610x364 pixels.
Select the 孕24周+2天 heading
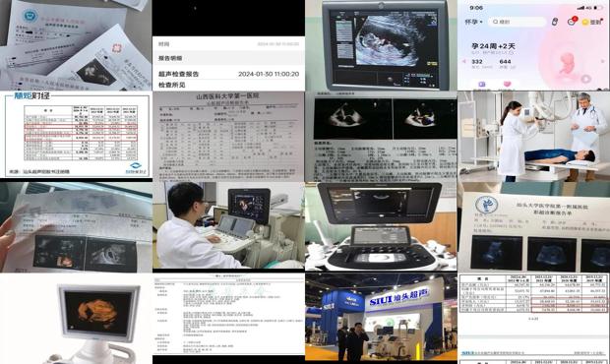(x=493, y=46)
